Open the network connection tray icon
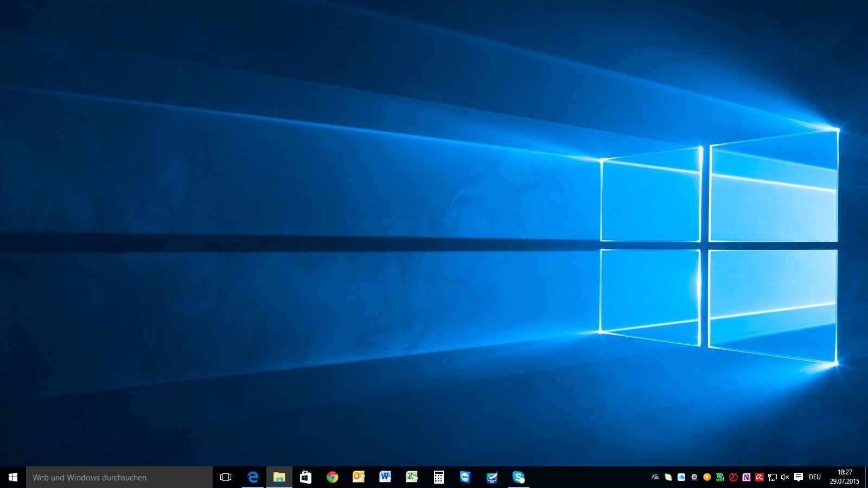Screen dimensions: 868x488 [x=773, y=477]
